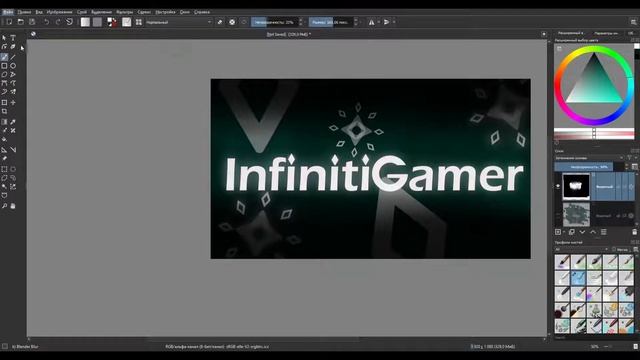Open the Filters menu
640x360 pixels.
124,12
